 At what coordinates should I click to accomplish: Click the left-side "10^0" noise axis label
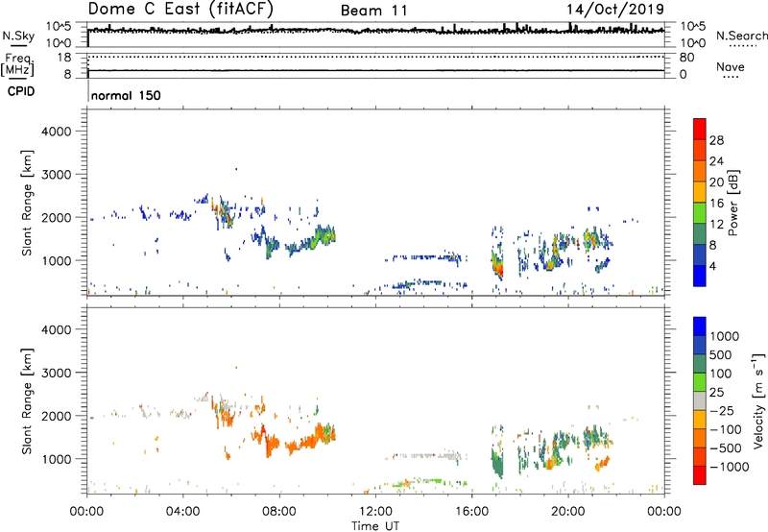(59, 43)
